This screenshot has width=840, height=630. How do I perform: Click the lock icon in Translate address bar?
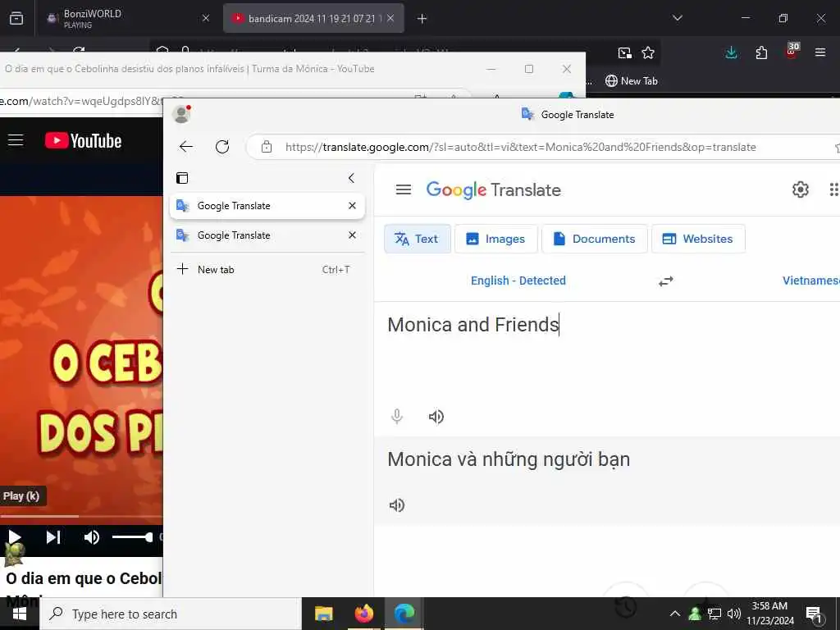pos(267,147)
